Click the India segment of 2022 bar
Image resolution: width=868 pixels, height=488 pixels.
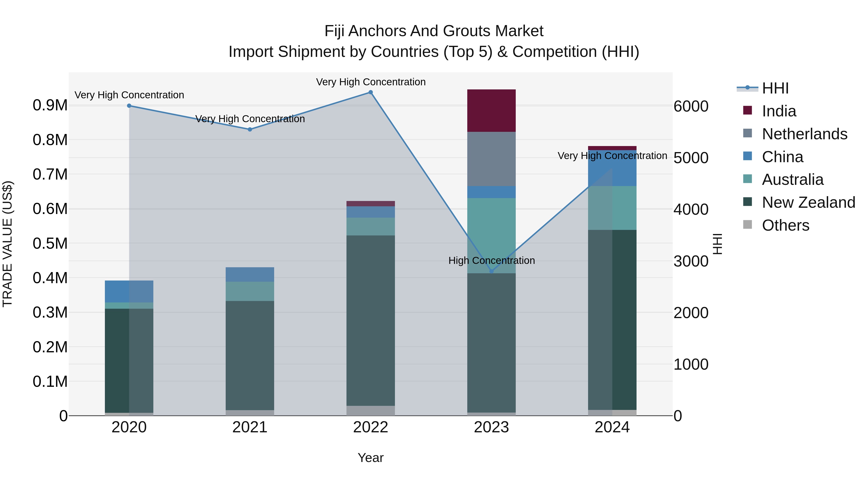371,204
